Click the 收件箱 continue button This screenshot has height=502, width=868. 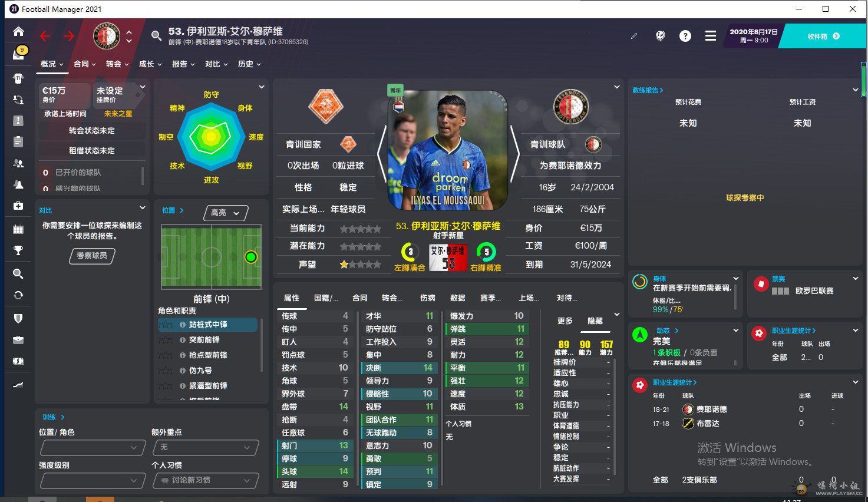point(823,37)
